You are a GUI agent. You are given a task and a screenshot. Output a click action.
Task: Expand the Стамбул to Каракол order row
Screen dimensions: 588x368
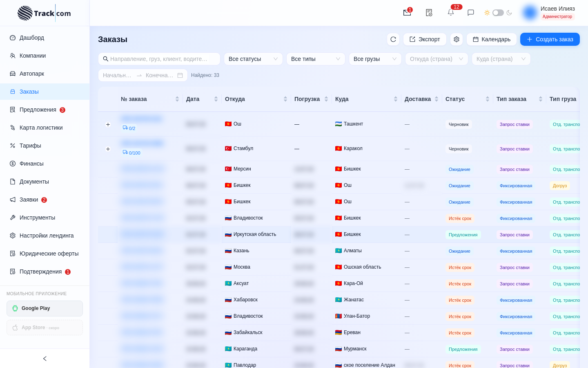pyautogui.click(x=108, y=149)
